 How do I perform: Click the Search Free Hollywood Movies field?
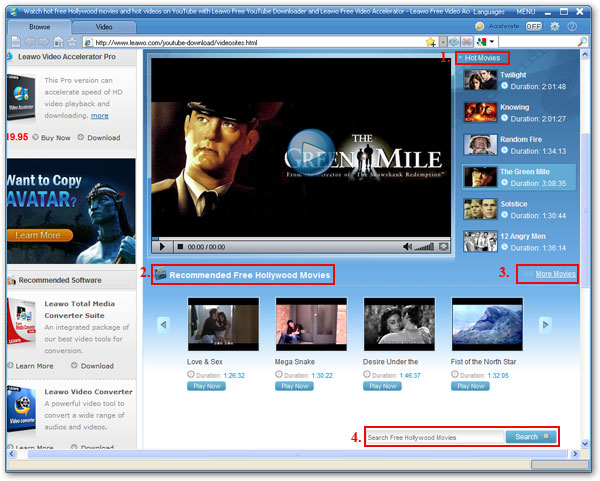click(435, 437)
